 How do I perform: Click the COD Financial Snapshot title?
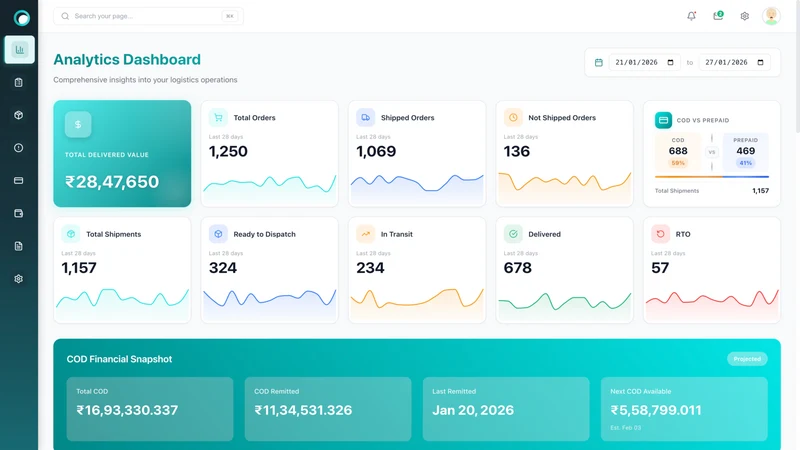pyautogui.click(x=119, y=359)
